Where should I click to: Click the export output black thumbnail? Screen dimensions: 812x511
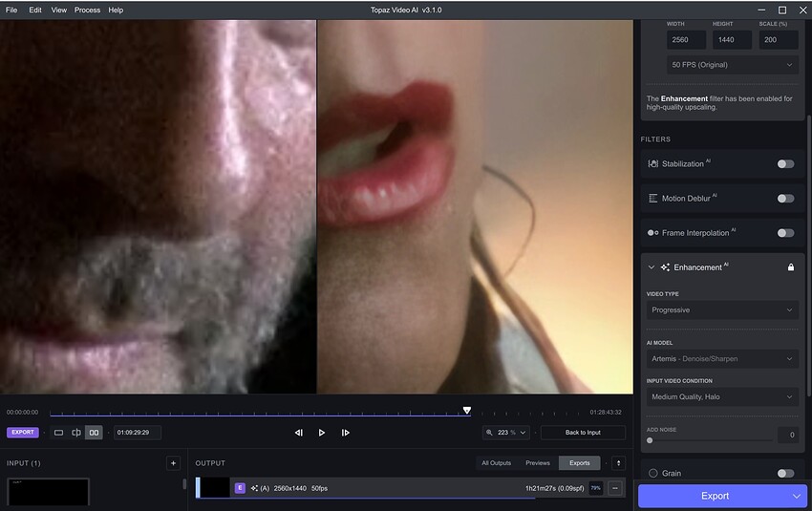tap(215, 488)
